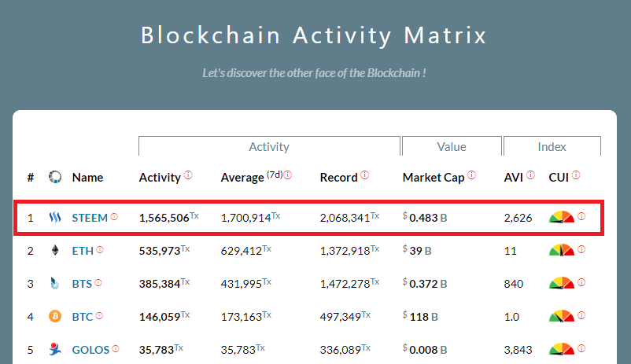Click the BTC CUI gauge indicator
This screenshot has width=631, height=364.
562,317
